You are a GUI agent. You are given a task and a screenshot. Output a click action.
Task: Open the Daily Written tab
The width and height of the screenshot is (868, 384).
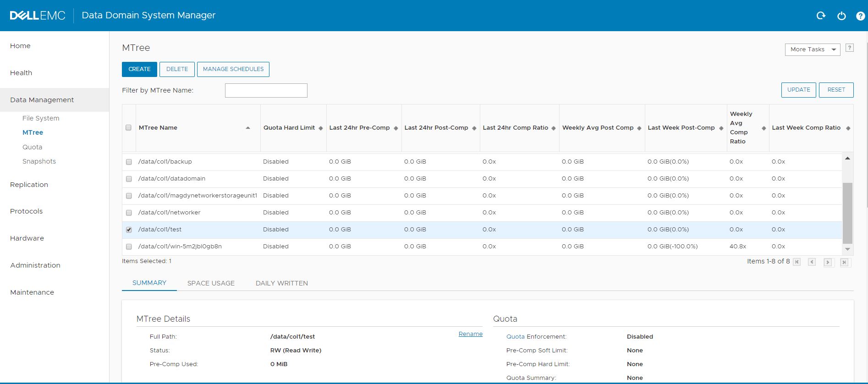click(281, 283)
